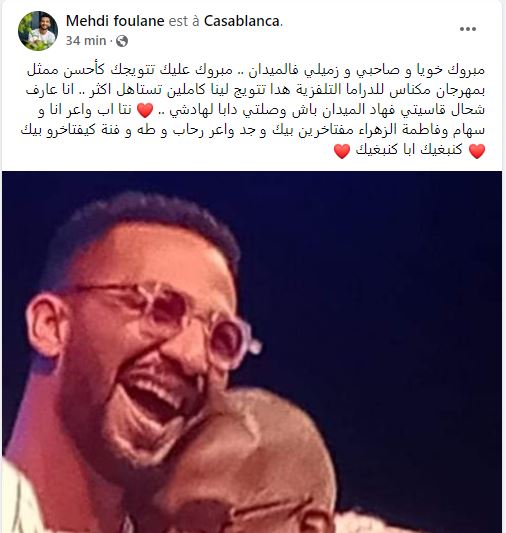Open the three-dot post options menu
Image resolution: width=506 pixels, height=533 pixels.
click(468, 29)
